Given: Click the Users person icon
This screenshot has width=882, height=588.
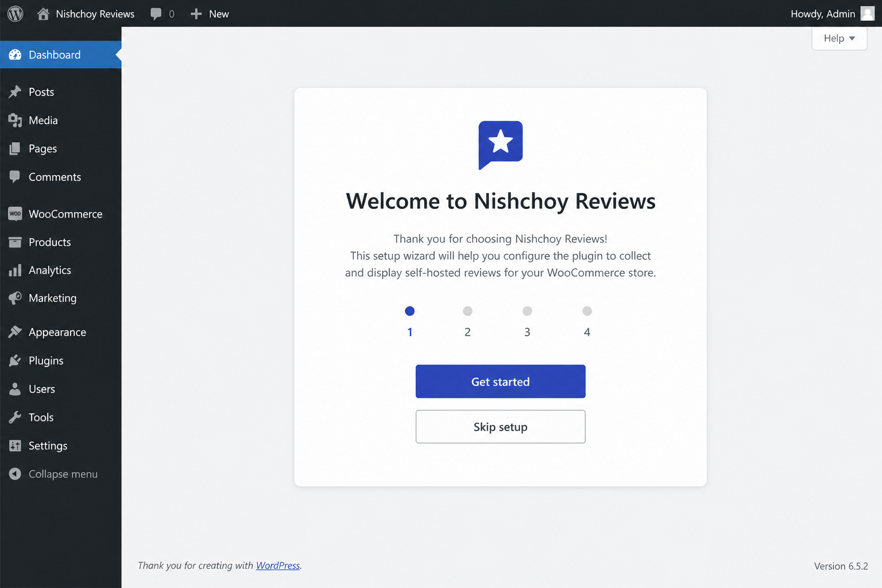Looking at the screenshot, I should click(x=15, y=389).
